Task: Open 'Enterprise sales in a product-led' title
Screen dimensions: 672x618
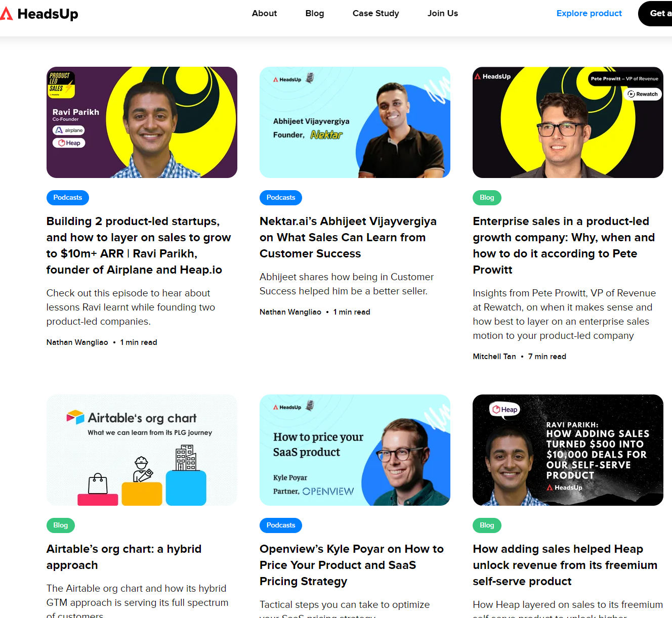Action: (564, 245)
